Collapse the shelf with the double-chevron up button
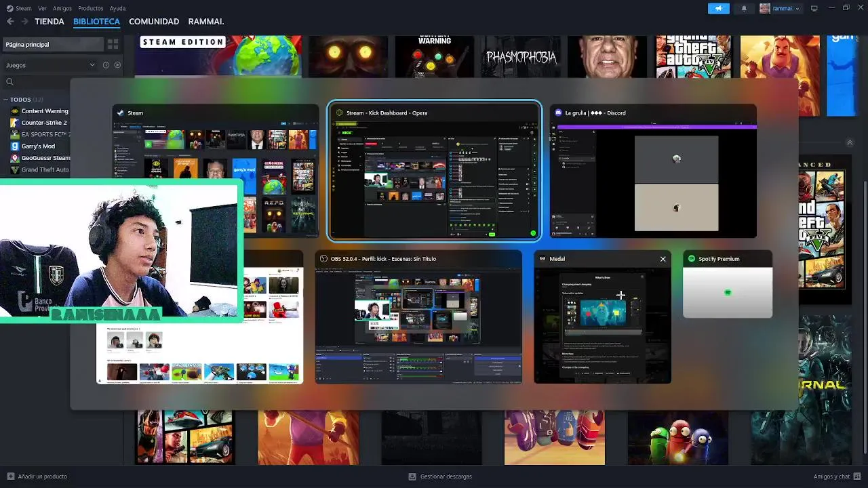868x488 pixels. click(x=849, y=142)
